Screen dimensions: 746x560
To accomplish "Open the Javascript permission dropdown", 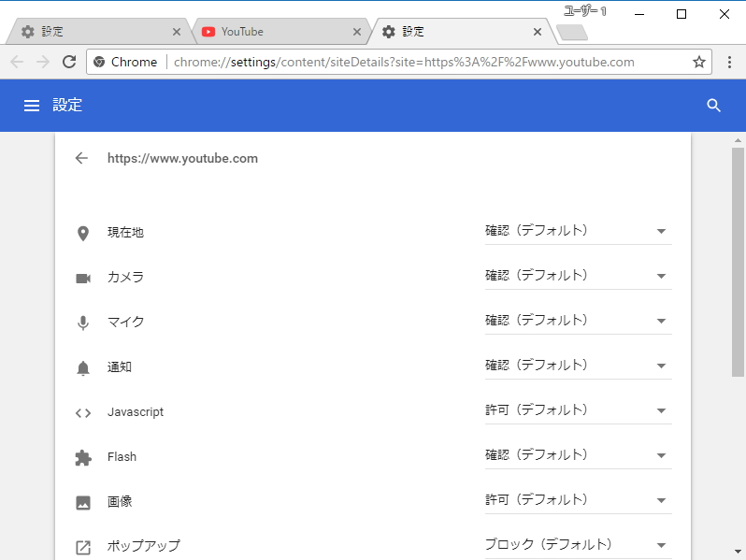I will pyautogui.click(x=578, y=410).
